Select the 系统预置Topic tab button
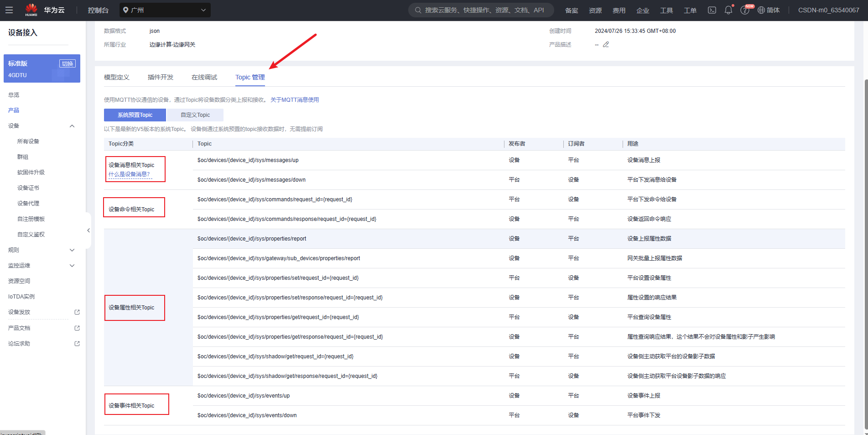Screen dimensions: 868x435 pyautogui.click(x=135, y=115)
